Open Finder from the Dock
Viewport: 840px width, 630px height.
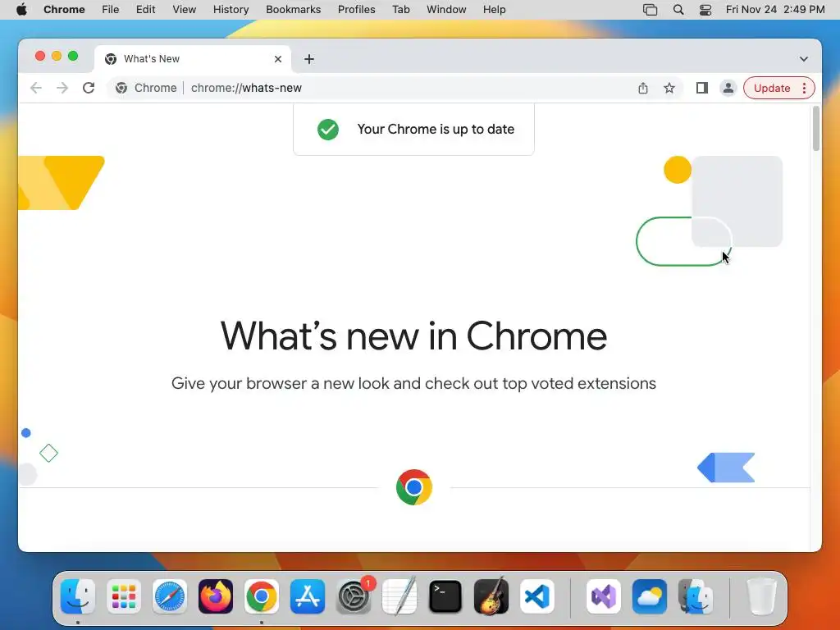tap(78, 596)
